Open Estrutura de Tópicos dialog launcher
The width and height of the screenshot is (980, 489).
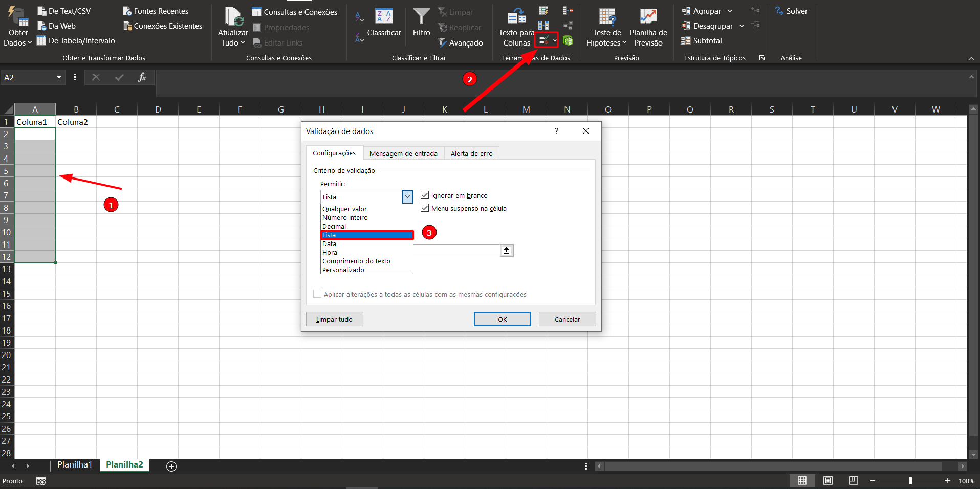pyautogui.click(x=762, y=58)
